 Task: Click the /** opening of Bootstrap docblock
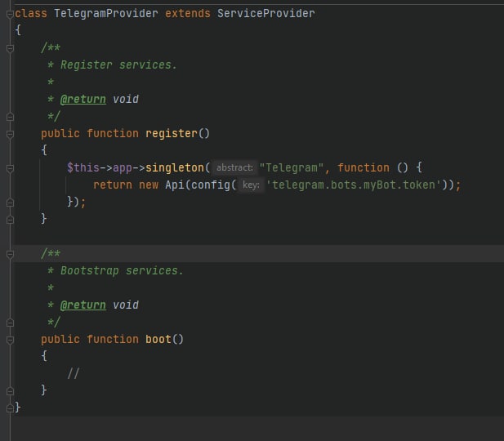pos(51,253)
